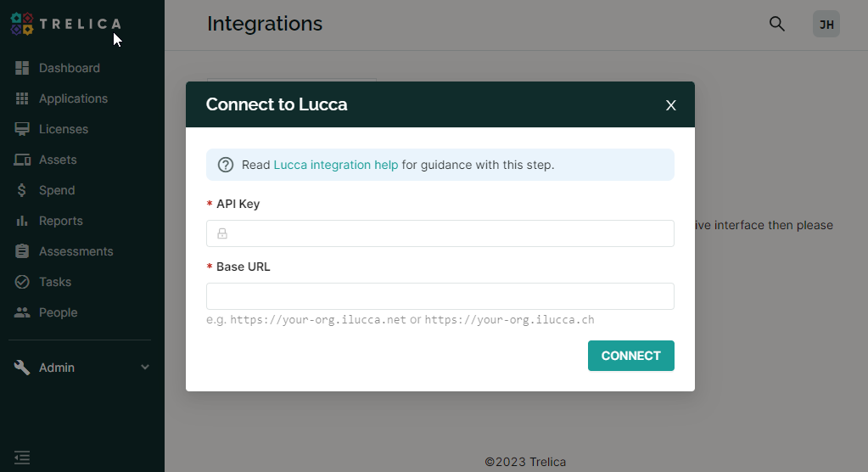Focus the API Key input field
The image size is (868, 472).
(x=440, y=233)
